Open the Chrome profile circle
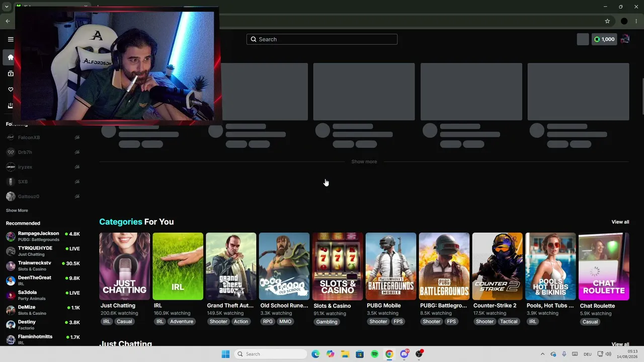The height and width of the screenshot is (362, 644). (624, 21)
